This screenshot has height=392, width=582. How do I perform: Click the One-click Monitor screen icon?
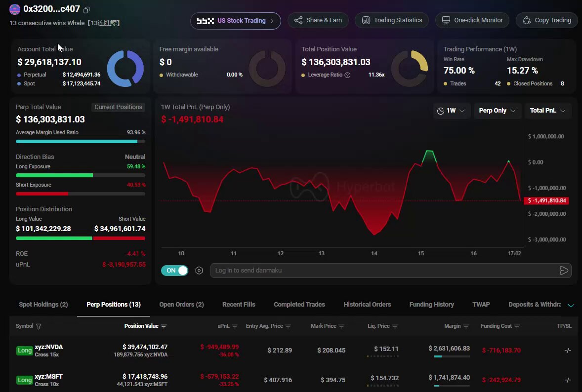pos(446,20)
